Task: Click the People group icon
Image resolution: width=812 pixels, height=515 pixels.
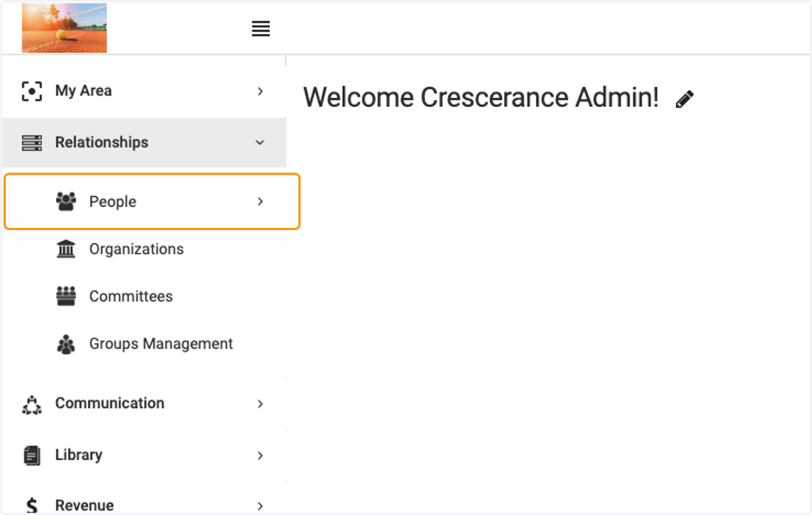Action: pos(66,202)
